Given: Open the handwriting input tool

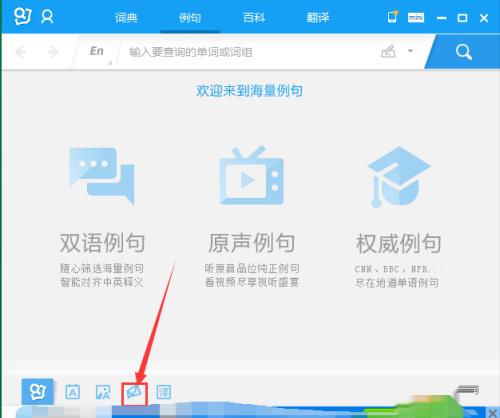Looking at the screenshot, I should 388,51.
